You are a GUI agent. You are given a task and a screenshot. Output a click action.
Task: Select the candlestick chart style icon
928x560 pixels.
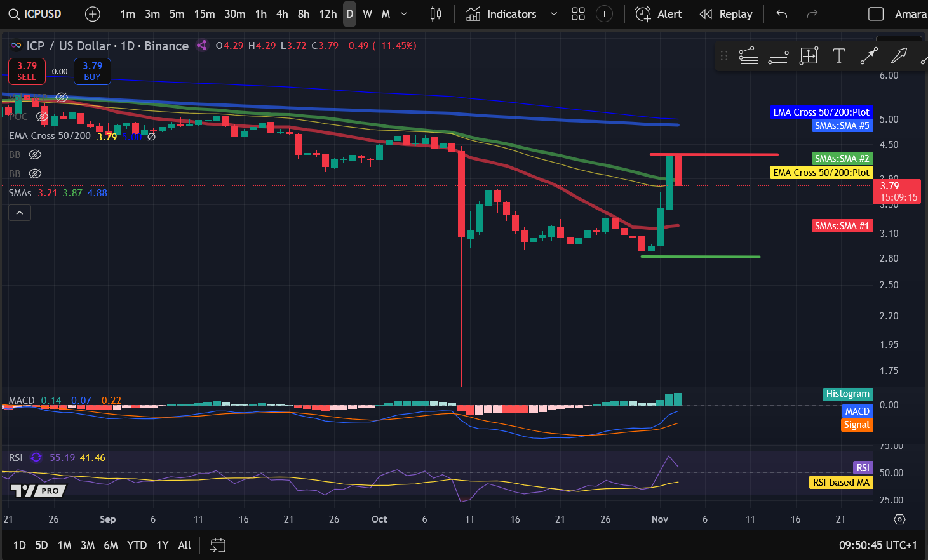pos(436,14)
